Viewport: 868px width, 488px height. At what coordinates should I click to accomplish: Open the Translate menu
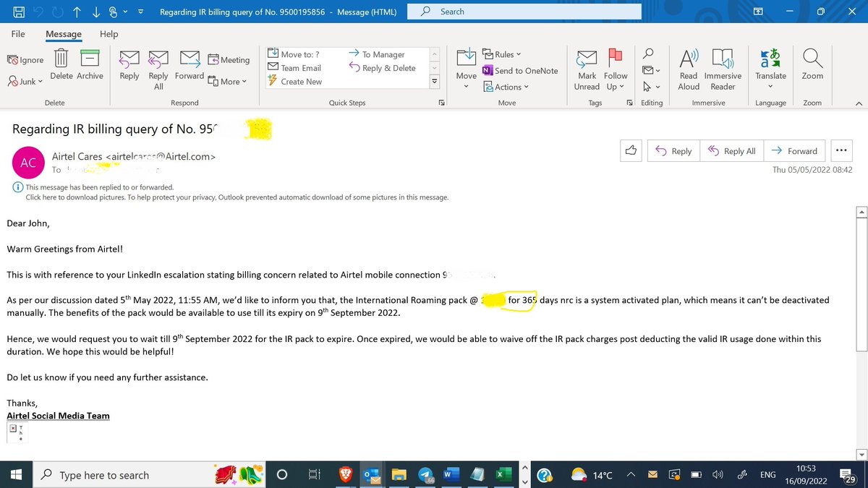(770, 69)
